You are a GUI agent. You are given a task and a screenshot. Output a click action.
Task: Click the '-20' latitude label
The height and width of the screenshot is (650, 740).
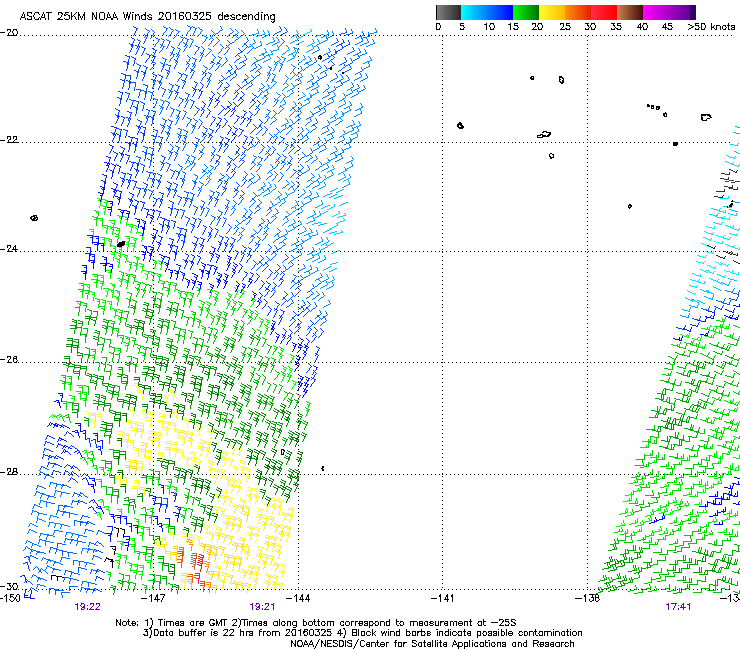9,33
